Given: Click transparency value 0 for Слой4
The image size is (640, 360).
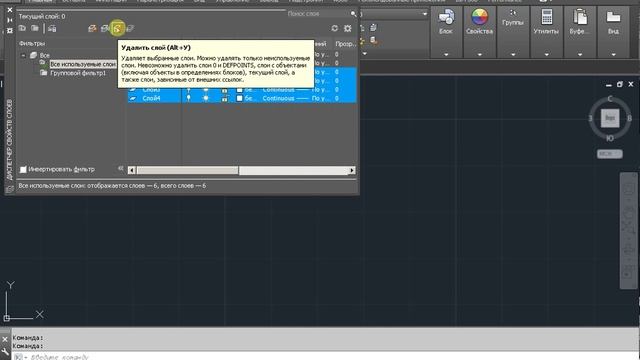Looking at the screenshot, I should click(x=337, y=98).
